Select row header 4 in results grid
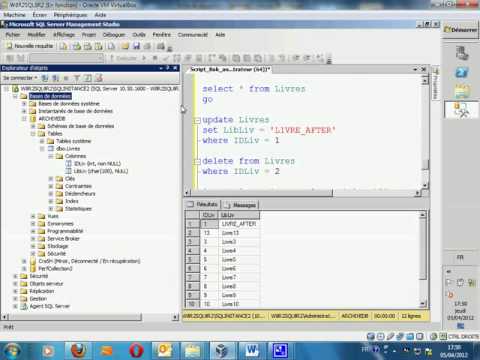The image size is (480, 360). 192,251
